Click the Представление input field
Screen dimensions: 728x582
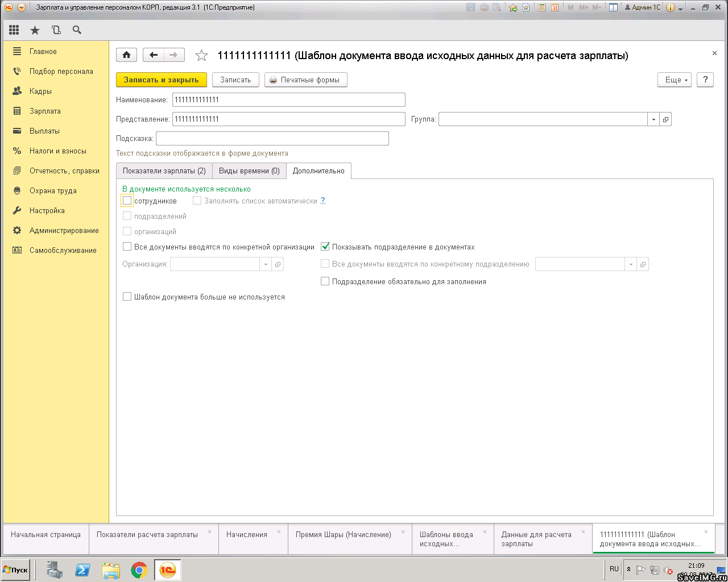pos(289,119)
